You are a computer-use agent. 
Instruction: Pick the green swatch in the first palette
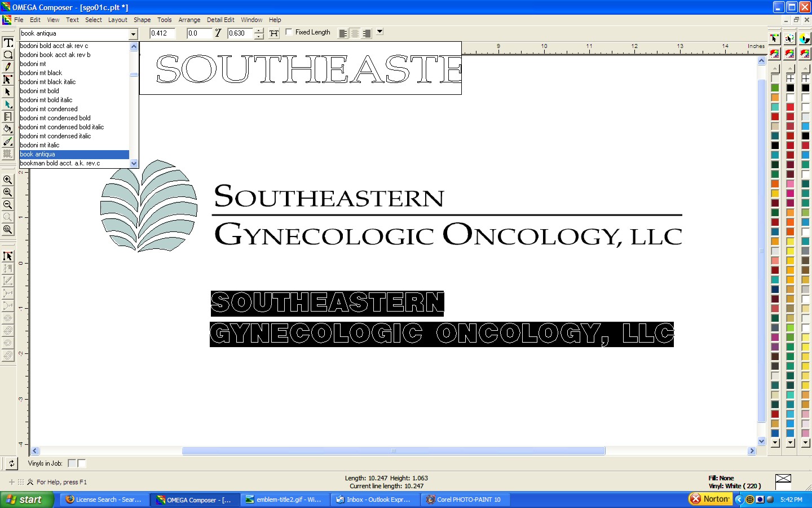pyautogui.click(x=775, y=87)
